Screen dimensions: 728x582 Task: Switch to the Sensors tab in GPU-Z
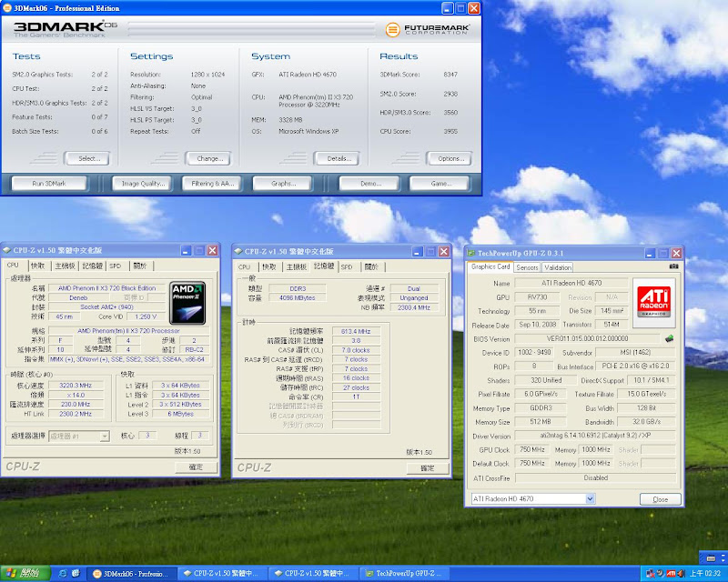coord(527,267)
